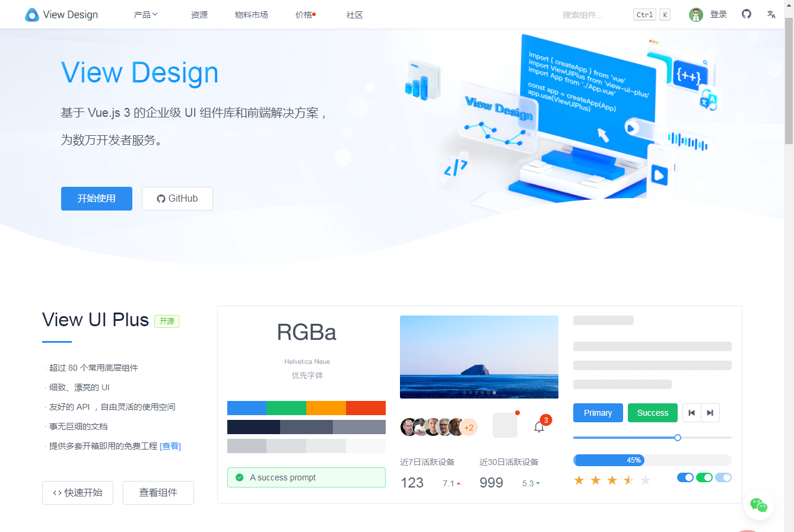Click the first rating star
The height and width of the screenshot is (532, 794).
pos(579,480)
